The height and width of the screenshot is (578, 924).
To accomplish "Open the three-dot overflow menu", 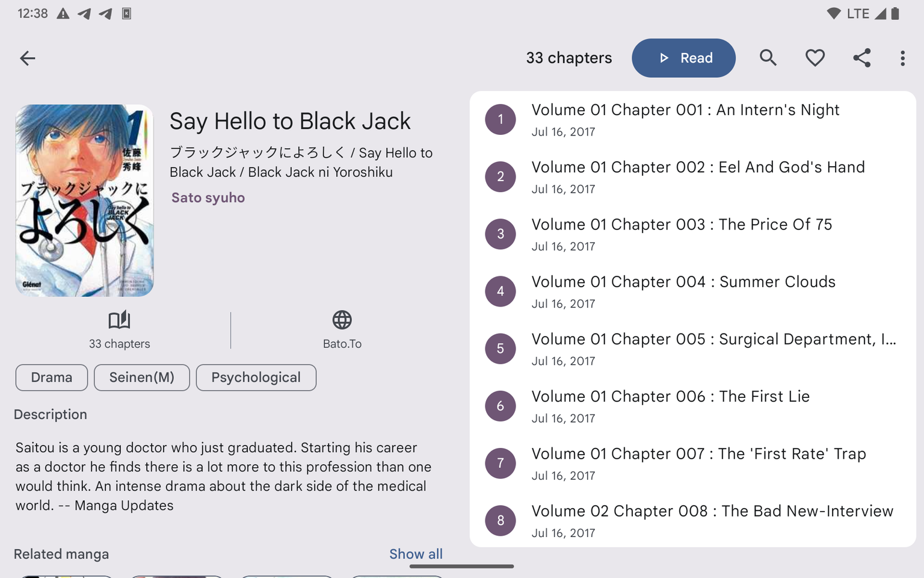I will tap(902, 58).
